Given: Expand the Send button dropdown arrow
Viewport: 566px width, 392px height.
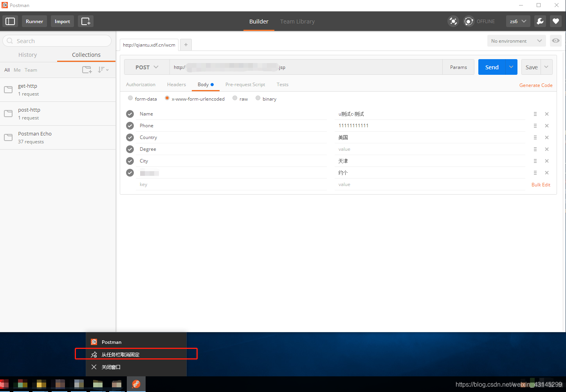Looking at the screenshot, I should 511,67.
